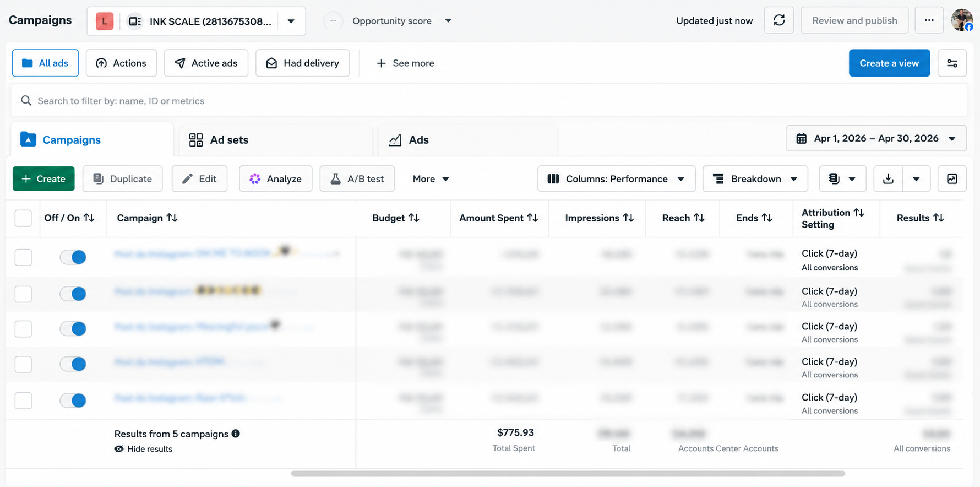Viewport: 980px width, 487px height.
Task: Check the third campaign row checkbox
Action: pos(23,329)
